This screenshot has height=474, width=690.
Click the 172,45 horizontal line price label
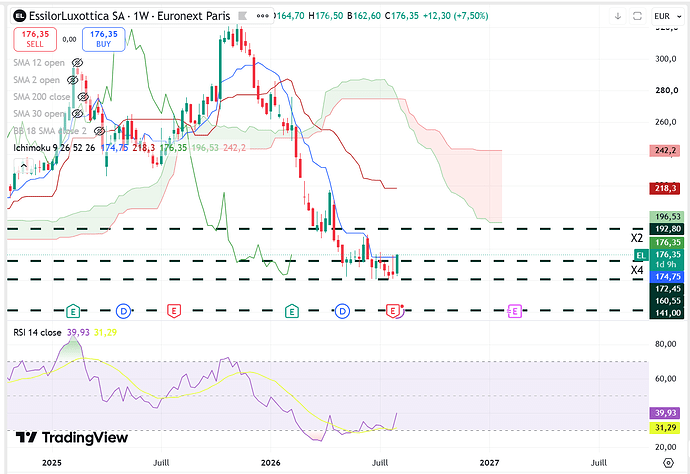(667, 289)
